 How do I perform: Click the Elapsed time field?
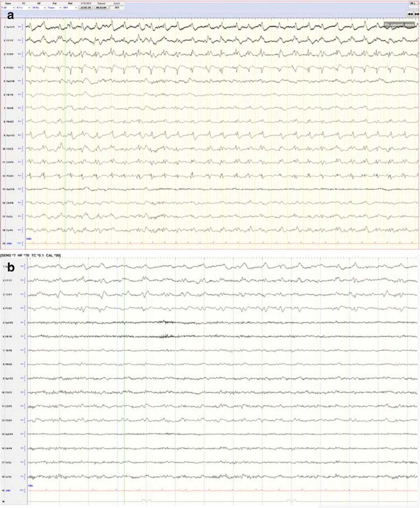pyautogui.click(x=101, y=8)
